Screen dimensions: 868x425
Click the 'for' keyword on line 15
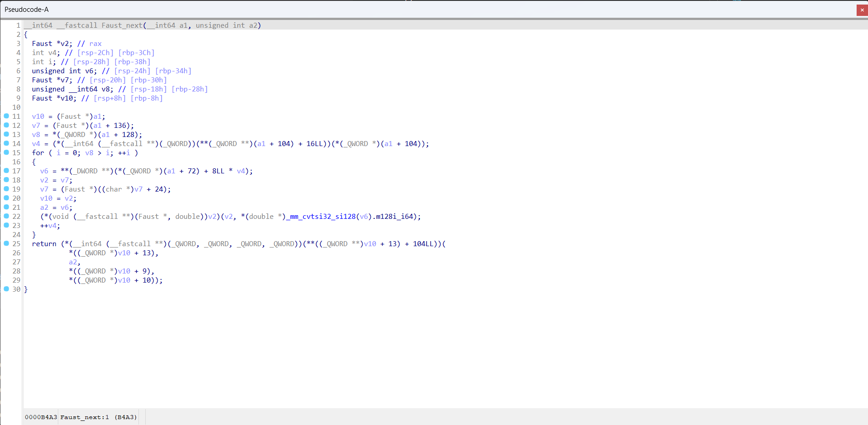(x=38, y=153)
